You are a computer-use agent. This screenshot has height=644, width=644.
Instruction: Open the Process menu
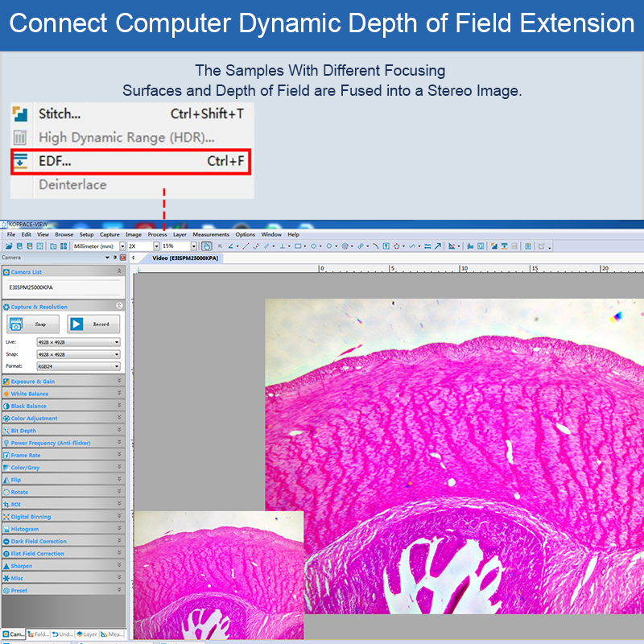pyautogui.click(x=157, y=234)
